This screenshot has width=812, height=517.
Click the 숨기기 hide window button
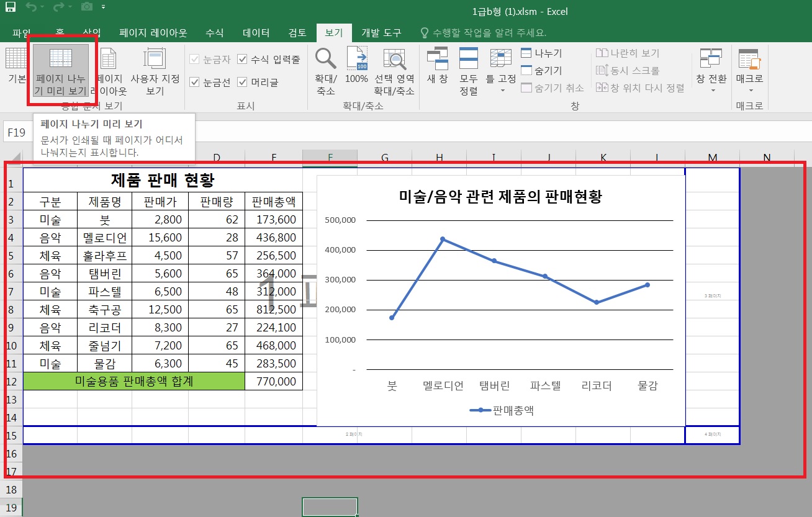(x=541, y=71)
